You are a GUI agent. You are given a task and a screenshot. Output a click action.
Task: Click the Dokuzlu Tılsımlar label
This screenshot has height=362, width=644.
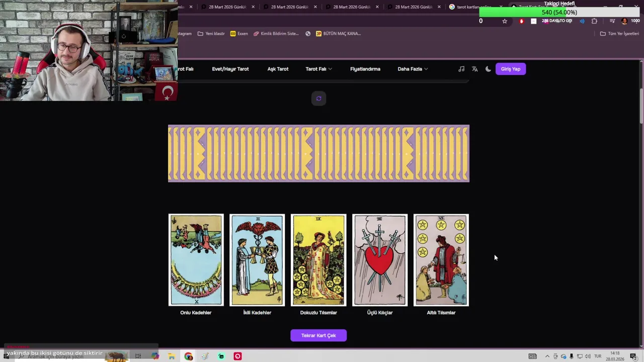318,313
